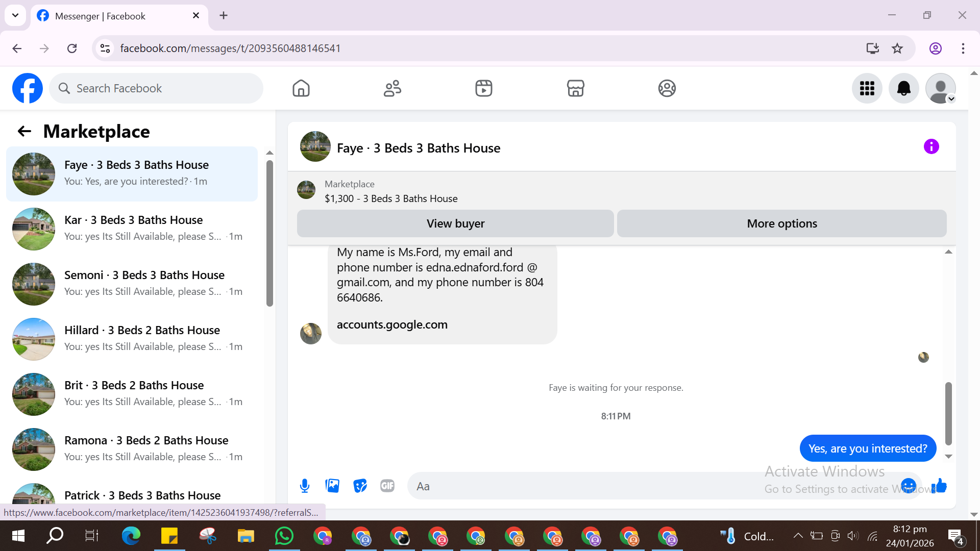Open Facebook notifications bell
Image resolution: width=980 pixels, height=551 pixels.
tap(903, 88)
